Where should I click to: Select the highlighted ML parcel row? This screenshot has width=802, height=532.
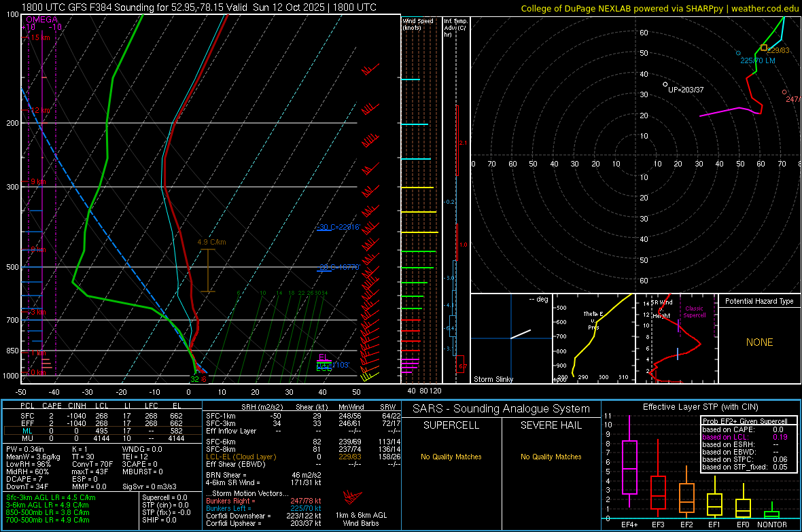point(103,431)
